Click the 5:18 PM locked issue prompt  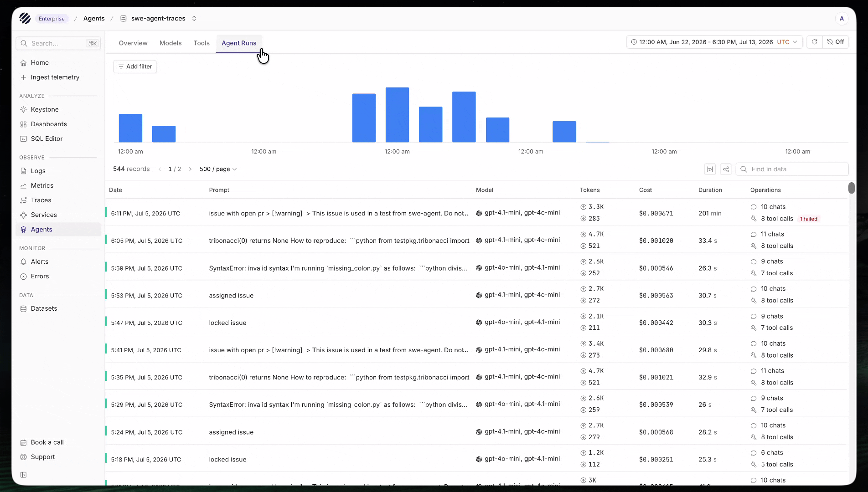[227, 459]
